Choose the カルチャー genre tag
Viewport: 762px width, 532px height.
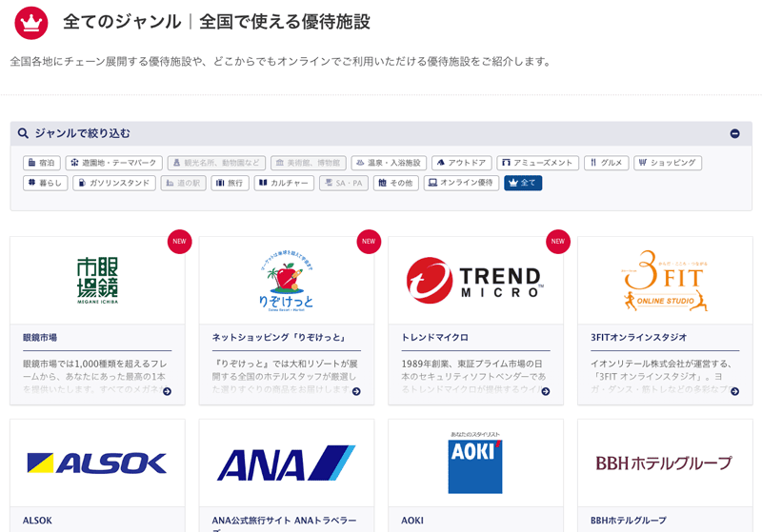tap(284, 183)
